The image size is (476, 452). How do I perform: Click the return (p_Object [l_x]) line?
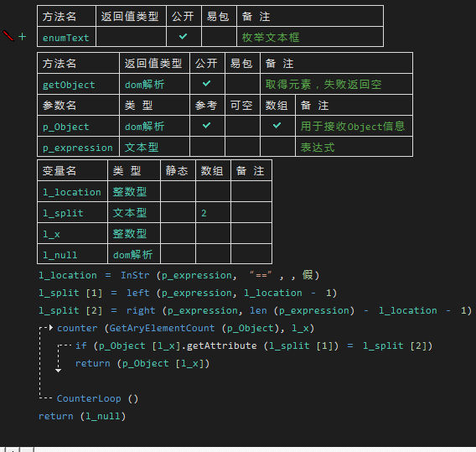142,363
